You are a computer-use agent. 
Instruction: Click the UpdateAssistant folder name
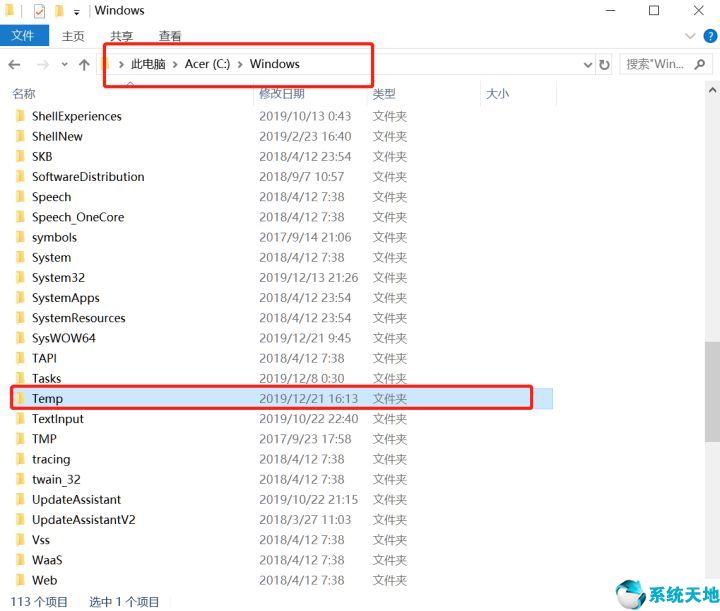(x=76, y=499)
